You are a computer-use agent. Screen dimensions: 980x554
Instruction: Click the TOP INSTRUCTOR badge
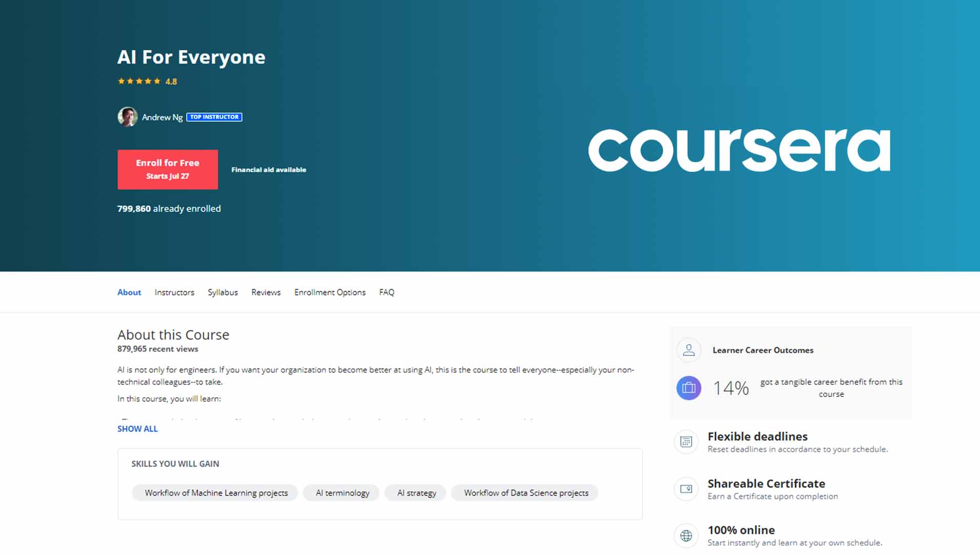(x=214, y=116)
